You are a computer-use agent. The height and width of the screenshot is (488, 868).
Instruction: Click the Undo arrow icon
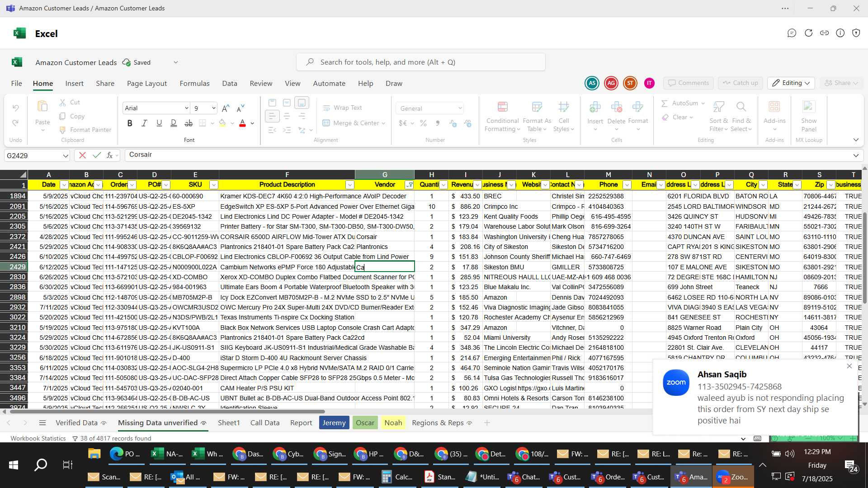pyautogui.click(x=16, y=108)
